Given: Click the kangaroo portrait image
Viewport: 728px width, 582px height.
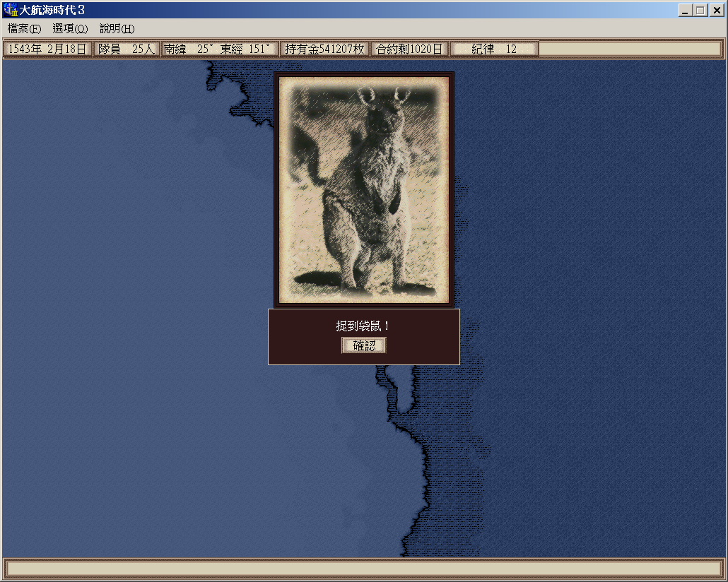Looking at the screenshot, I should (364, 189).
